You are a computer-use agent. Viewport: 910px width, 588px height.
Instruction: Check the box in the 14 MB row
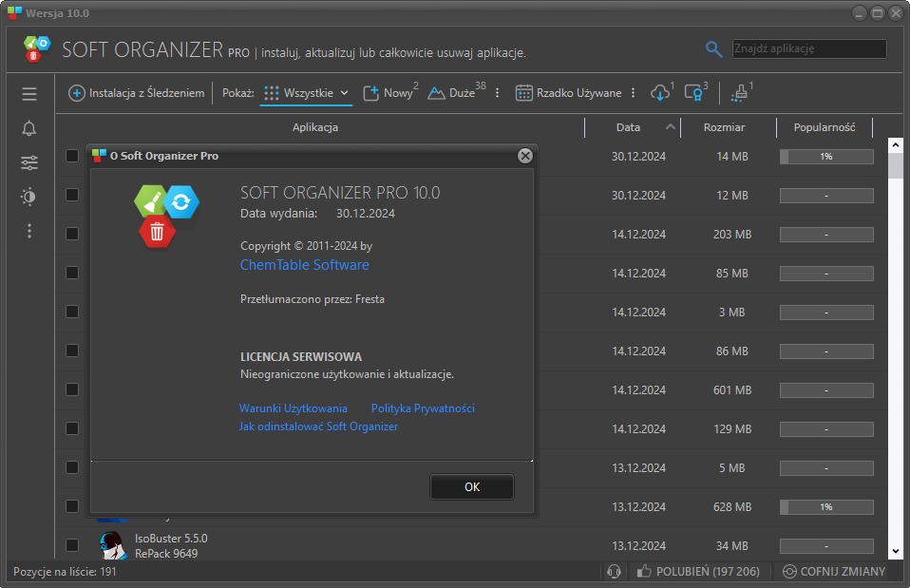[x=72, y=156]
